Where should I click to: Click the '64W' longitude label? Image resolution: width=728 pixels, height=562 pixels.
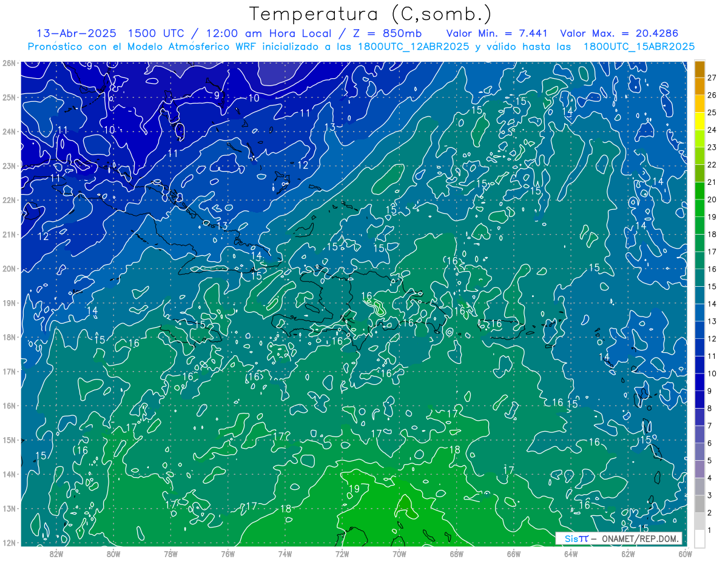pyautogui.click(x=571, y=553)
